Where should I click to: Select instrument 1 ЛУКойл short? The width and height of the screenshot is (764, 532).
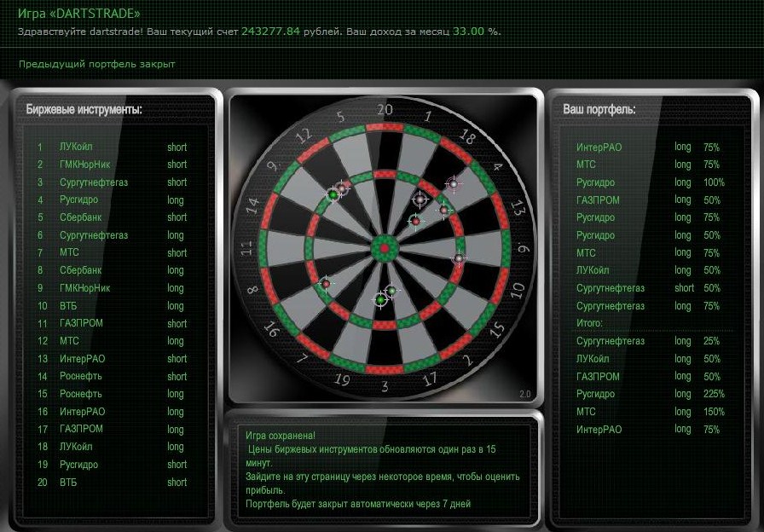coord(112,147)
